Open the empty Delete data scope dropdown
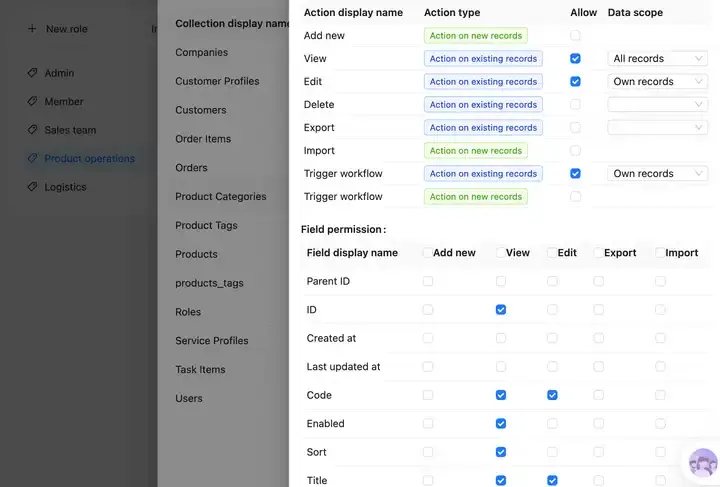This screenshot has height=487, width=720. pyautogui.click(x=657, y=104)
